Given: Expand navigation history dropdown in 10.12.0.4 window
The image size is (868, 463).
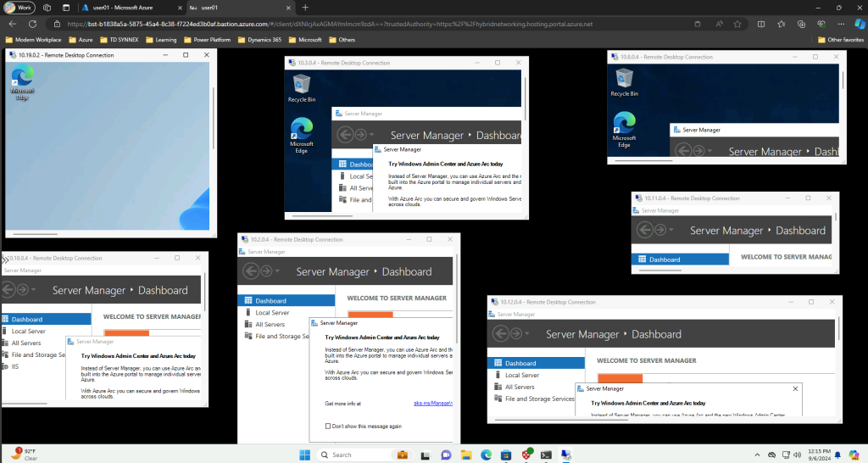Looking at the screenshot, I should coord(527,334).
